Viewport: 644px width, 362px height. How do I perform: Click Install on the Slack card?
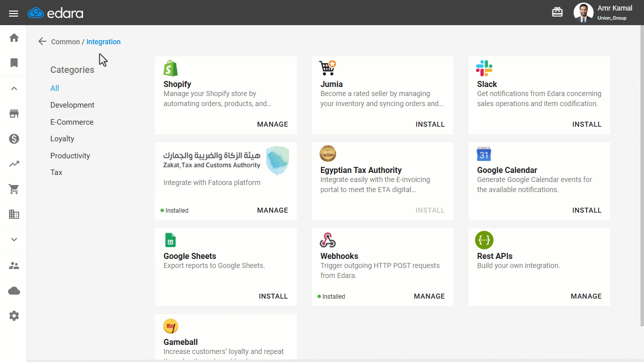point(587,124)
